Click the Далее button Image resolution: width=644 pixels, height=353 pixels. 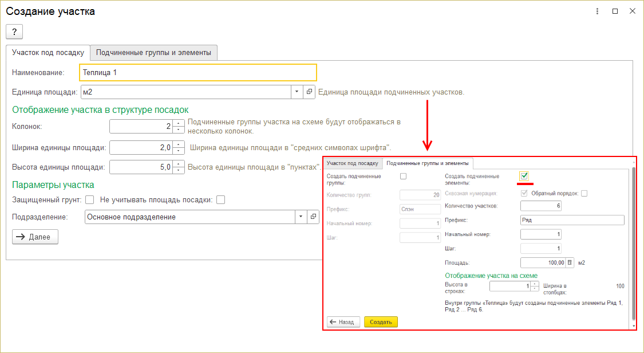(x=35, y=237)
